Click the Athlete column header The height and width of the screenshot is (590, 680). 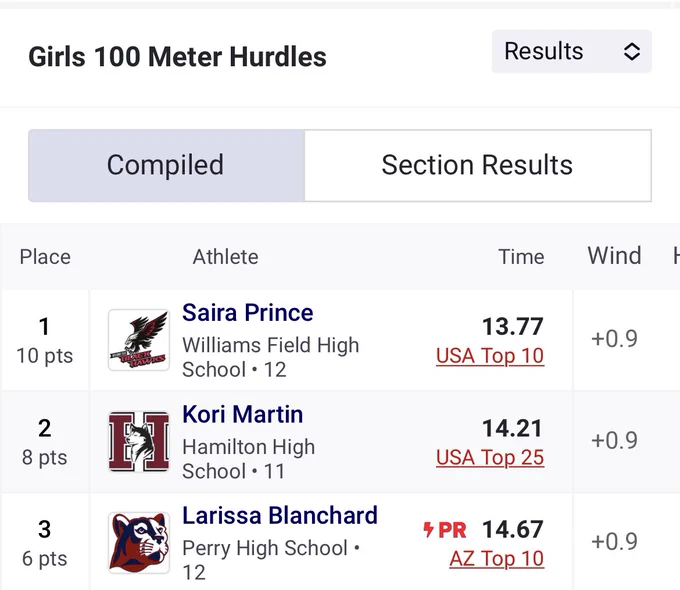pos(226,257)
